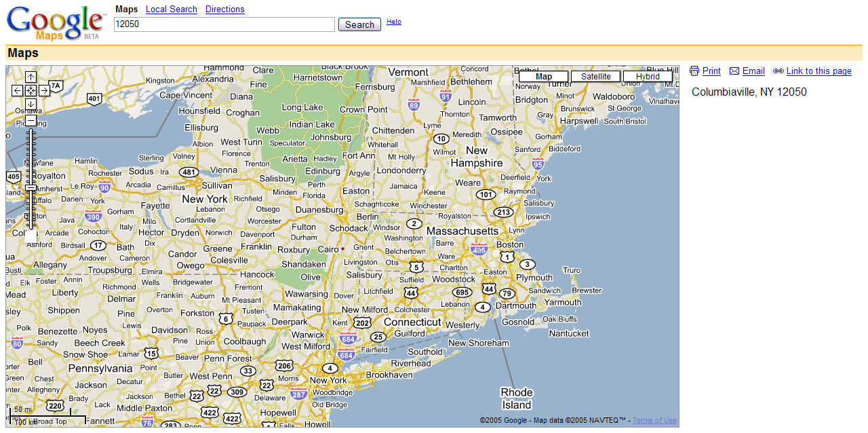Zoom out using the minus button
The height and width of the screenshot is (433, 868).
point(31,120)
